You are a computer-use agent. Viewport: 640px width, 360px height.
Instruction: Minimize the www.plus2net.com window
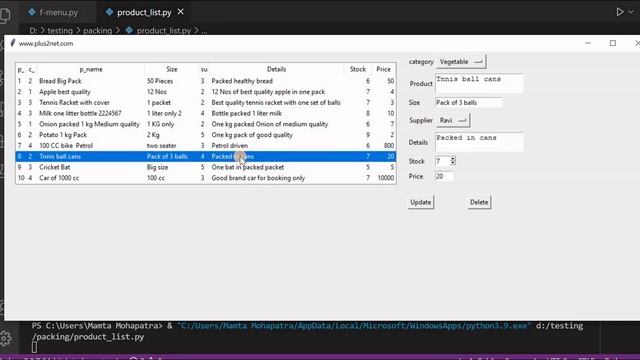click(588, 43)
